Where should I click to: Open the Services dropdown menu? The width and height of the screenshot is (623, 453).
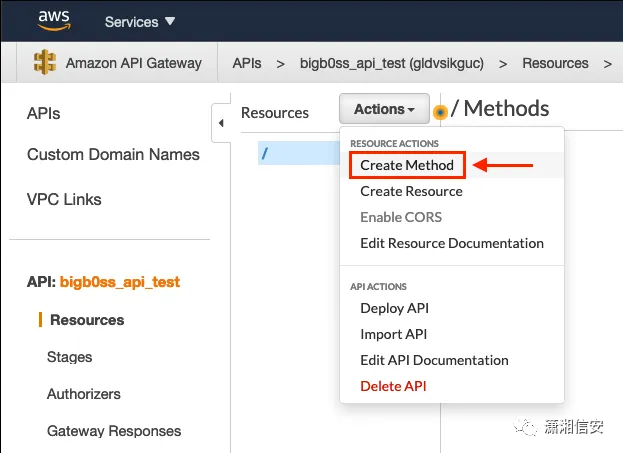(x=139, y=22)
